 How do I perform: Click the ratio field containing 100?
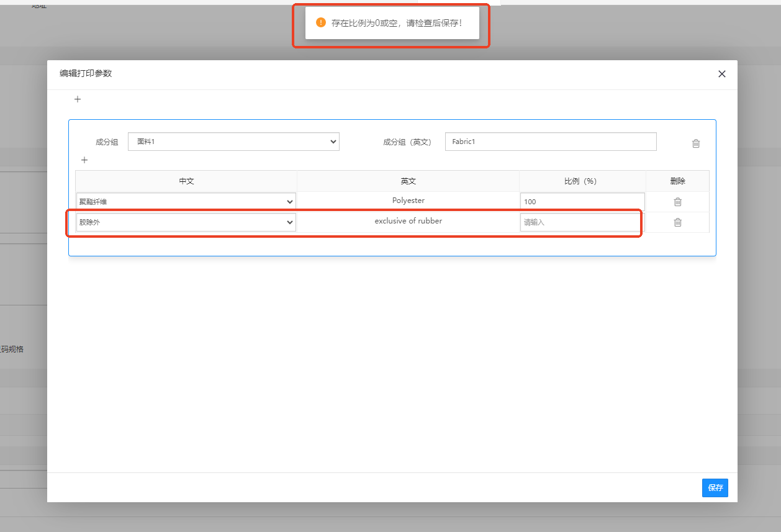(x=582, y=202)
